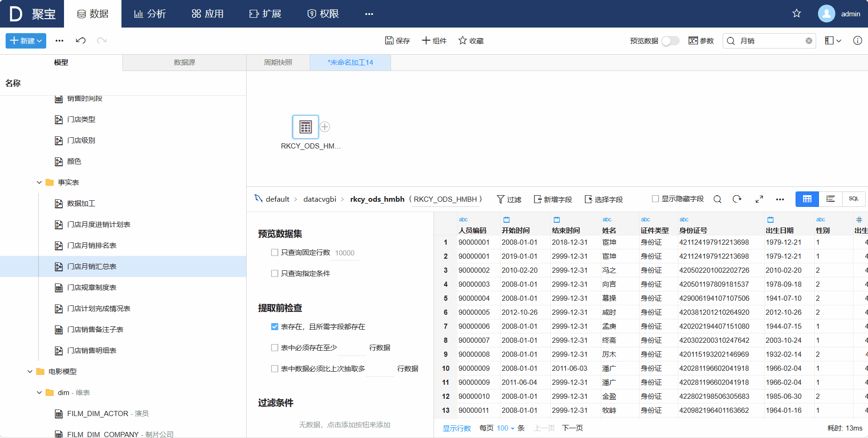868x438 pixels.
Task: Select 门店月销排名表 in tree
Action: click(x=92, y=246)
